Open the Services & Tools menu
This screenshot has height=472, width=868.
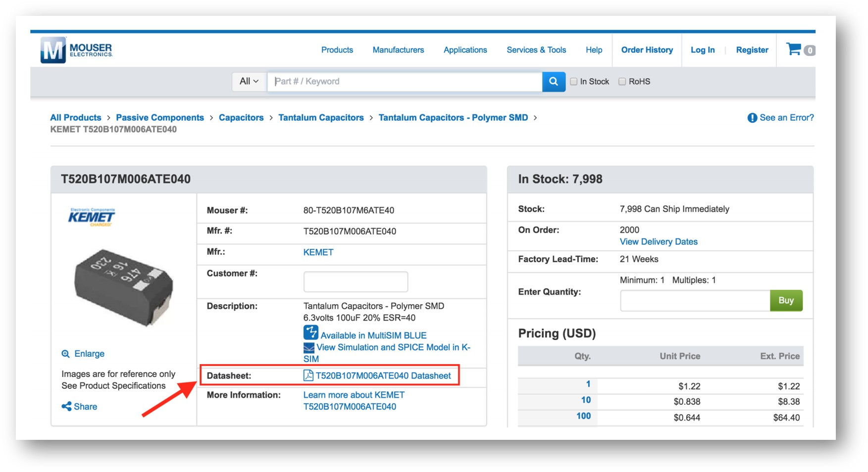(x=536, y=50)
